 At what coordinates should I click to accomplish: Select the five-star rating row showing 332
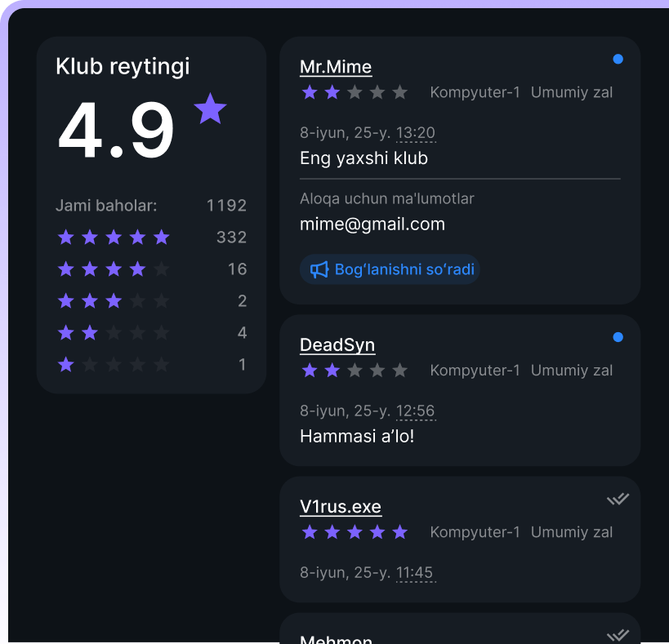[151, 237]
